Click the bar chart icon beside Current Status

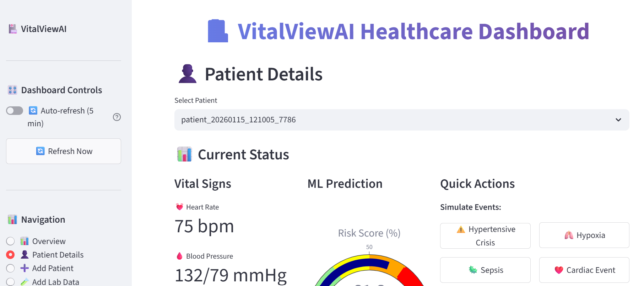tap(184, 154)
